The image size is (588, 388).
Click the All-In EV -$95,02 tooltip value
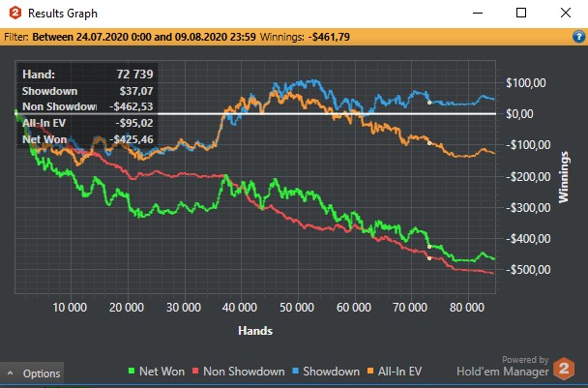click(134, 123)
